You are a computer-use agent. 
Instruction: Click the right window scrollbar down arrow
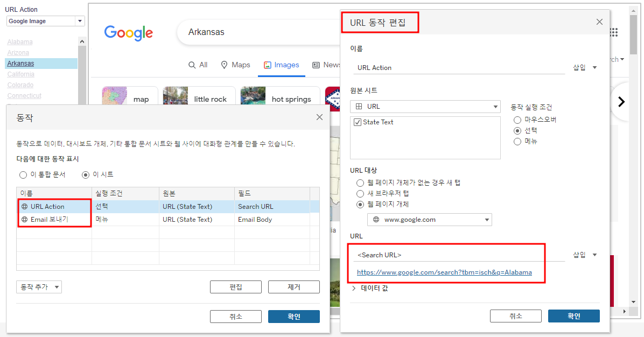633,301
